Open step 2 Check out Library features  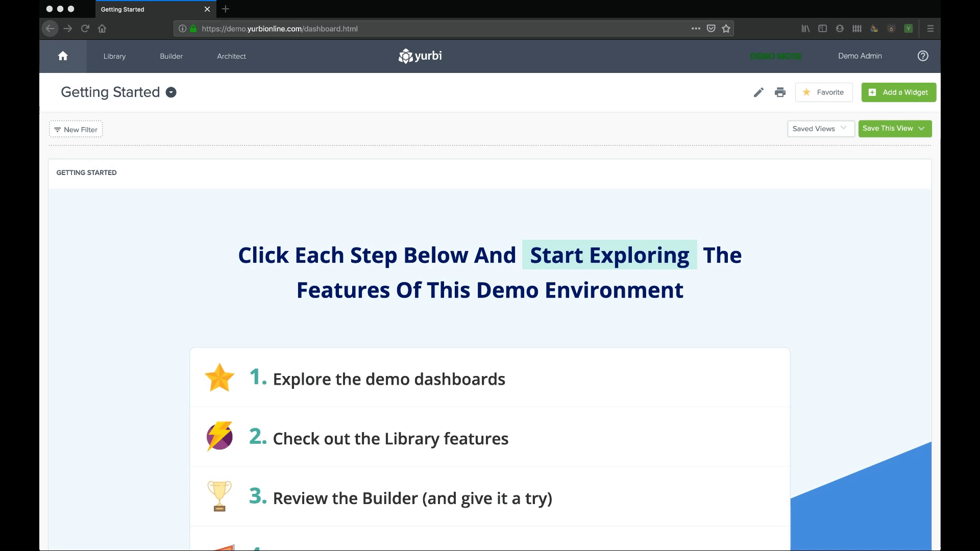coord(390,438)
